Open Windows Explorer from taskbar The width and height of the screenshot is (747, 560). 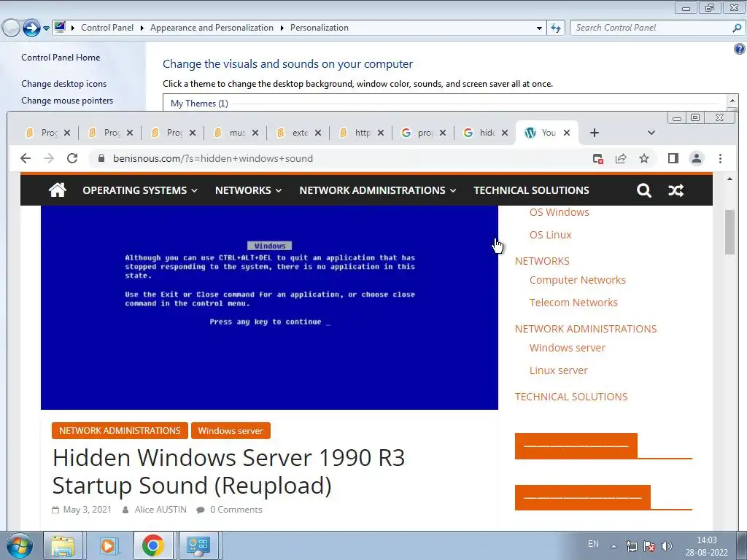(63, 545)
